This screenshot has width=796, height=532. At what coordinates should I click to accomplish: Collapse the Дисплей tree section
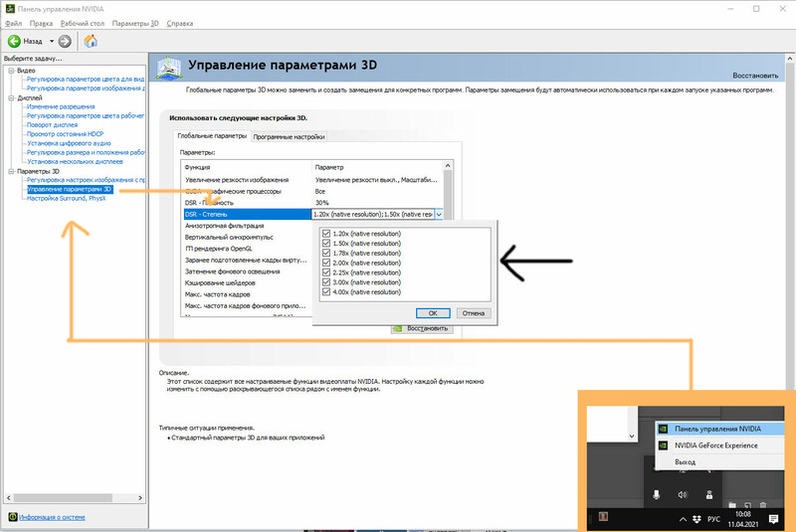(x=9, y=98)
